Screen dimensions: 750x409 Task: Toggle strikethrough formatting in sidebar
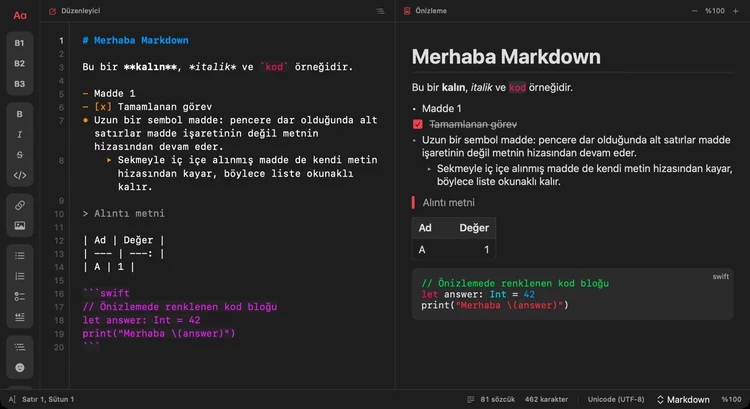click(20, 155)
